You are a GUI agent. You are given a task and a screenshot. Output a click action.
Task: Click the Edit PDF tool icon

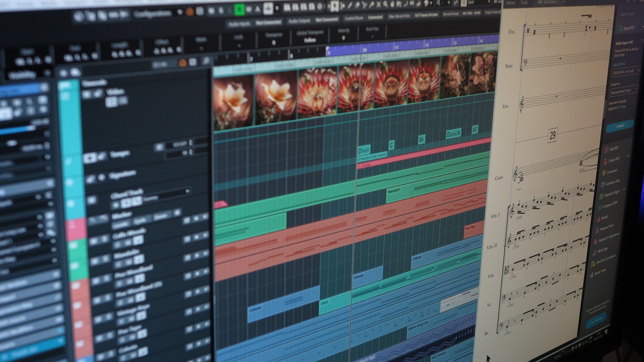tap(606, 150)
